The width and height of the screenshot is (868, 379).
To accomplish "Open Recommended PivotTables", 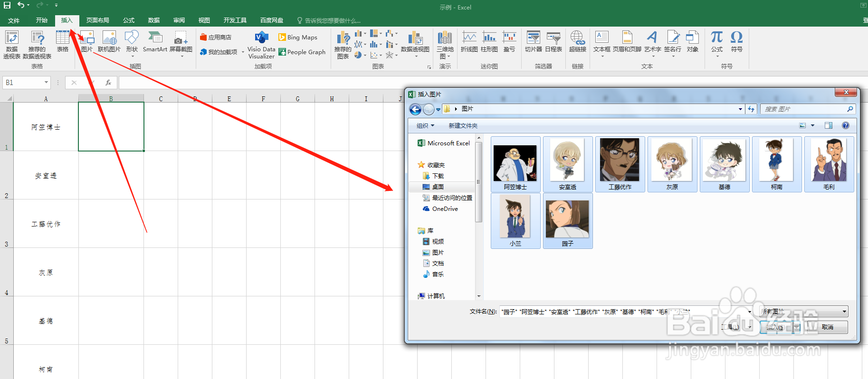I will click(37, 44).
